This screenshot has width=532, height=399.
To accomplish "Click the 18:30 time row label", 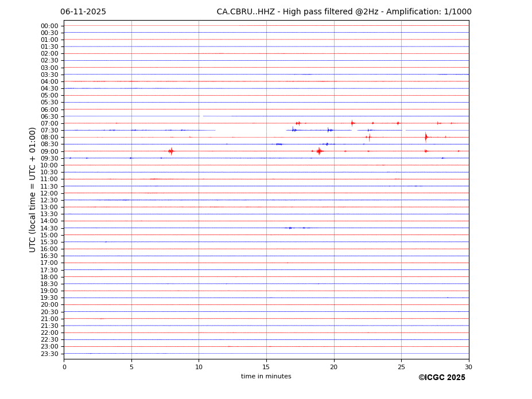I will (x=49, y=284).
